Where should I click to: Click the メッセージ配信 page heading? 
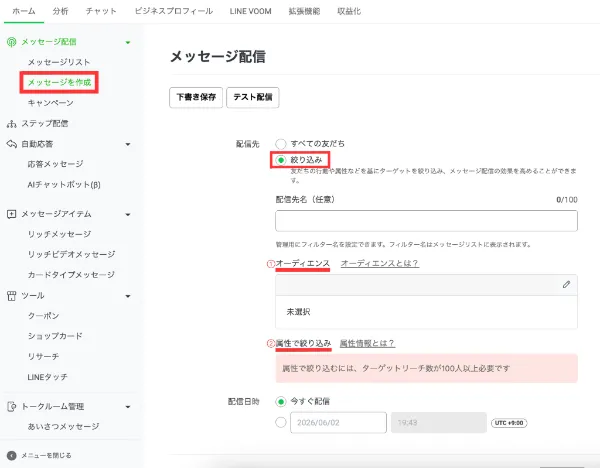(218, 57)
